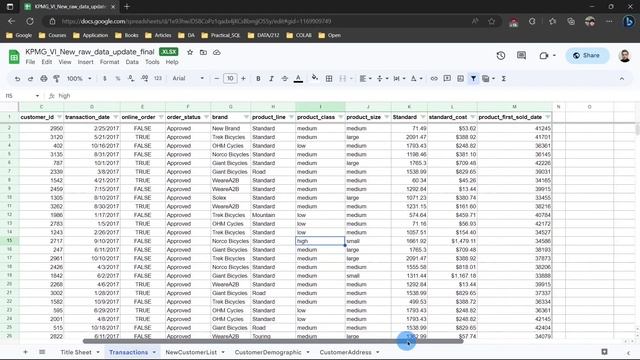Open the order_status column filter
The image size is (640, 360).
click(206, 117)
